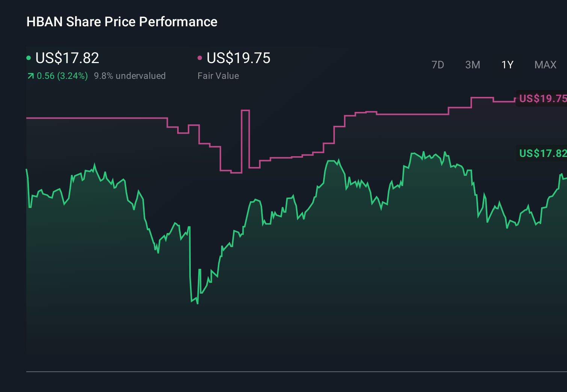This screenshot has width=567, height=392.
Task: Switch to the 3M view
Action: (x=472, y=65)
